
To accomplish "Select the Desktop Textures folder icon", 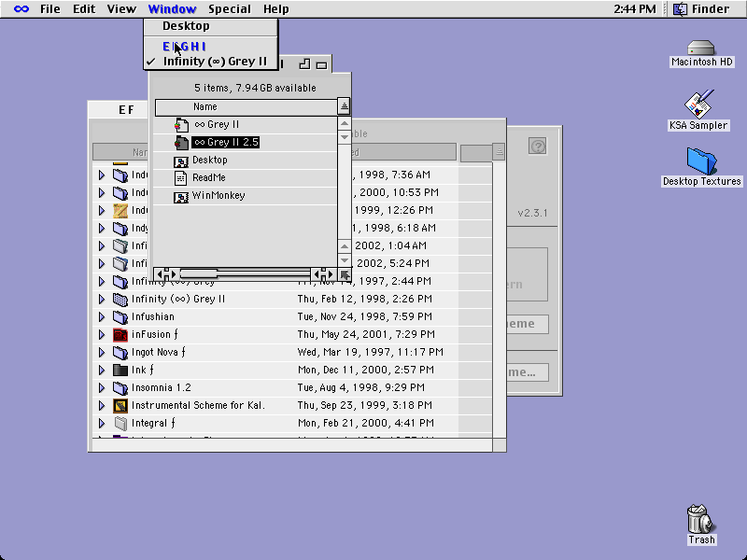I will point(701,161).
